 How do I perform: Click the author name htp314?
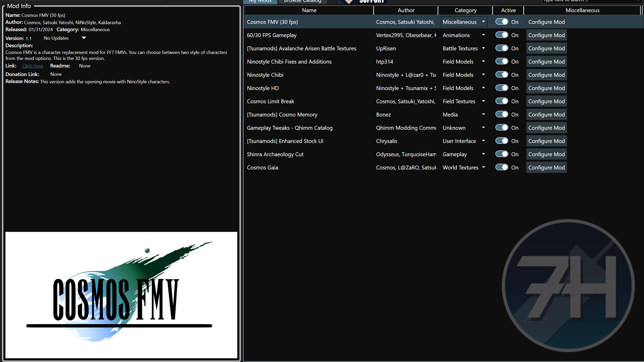click(385, 62)
